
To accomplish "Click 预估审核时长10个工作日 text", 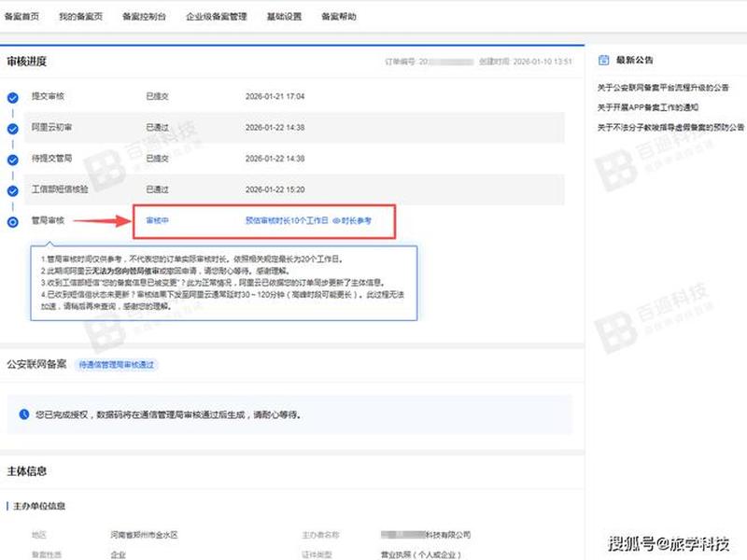I will [287, 220].
